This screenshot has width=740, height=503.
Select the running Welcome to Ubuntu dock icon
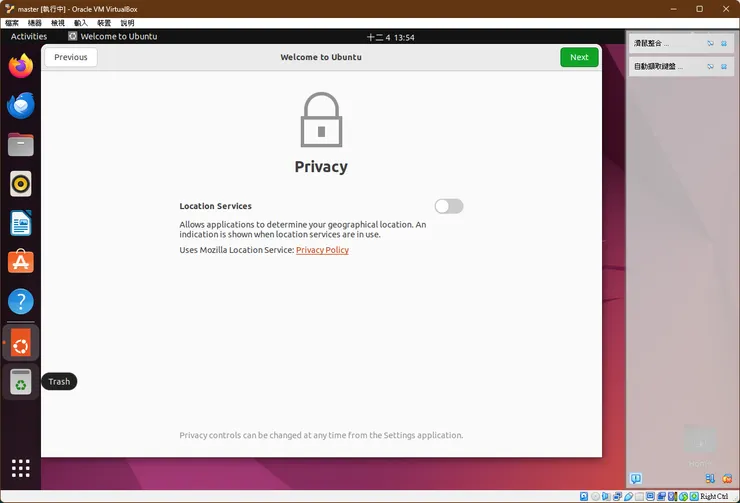tap(21, 343)
